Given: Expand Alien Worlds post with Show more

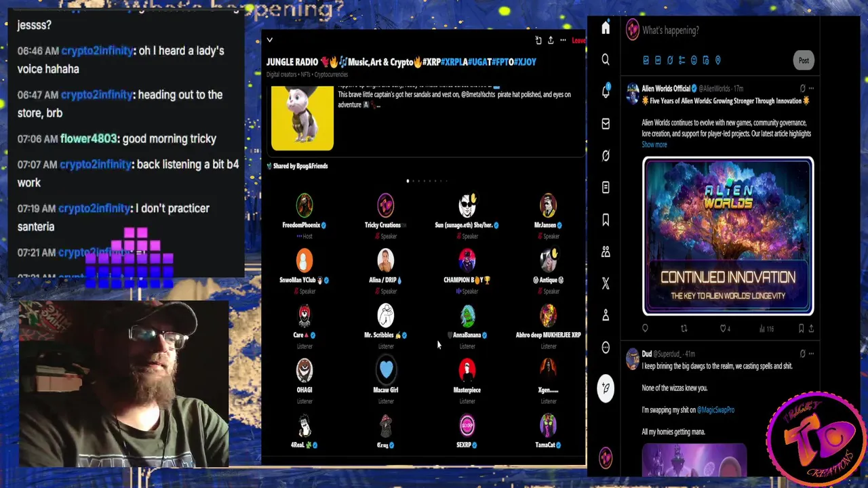Looking at the screenshot, I should tap(654, 144).
